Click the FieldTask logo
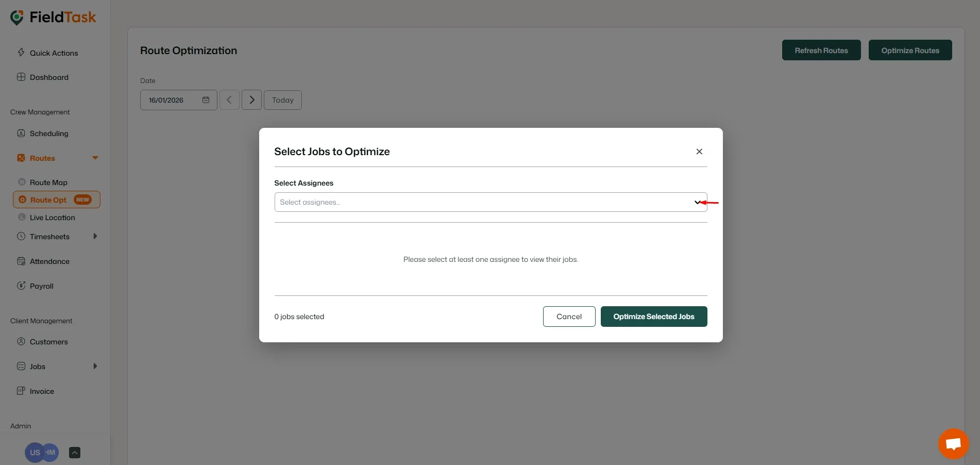 tap(52, 17)
